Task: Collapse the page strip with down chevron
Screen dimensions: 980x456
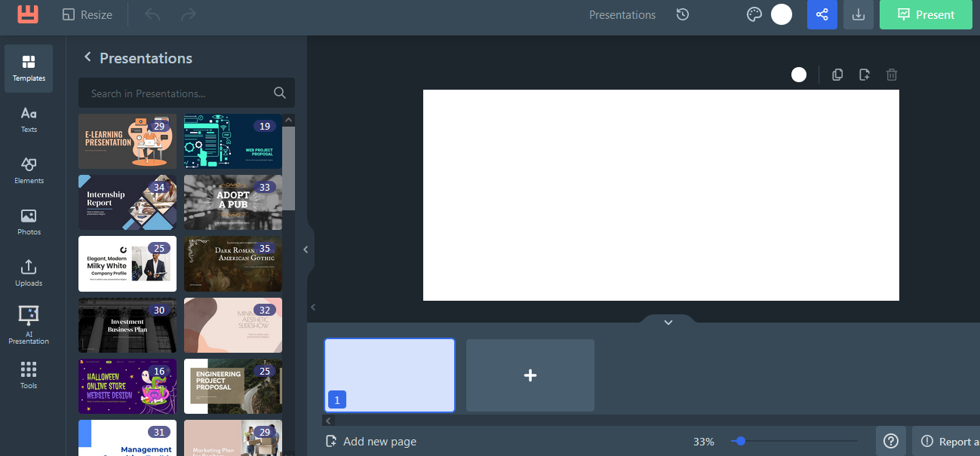Action: (x=668, y=322)
